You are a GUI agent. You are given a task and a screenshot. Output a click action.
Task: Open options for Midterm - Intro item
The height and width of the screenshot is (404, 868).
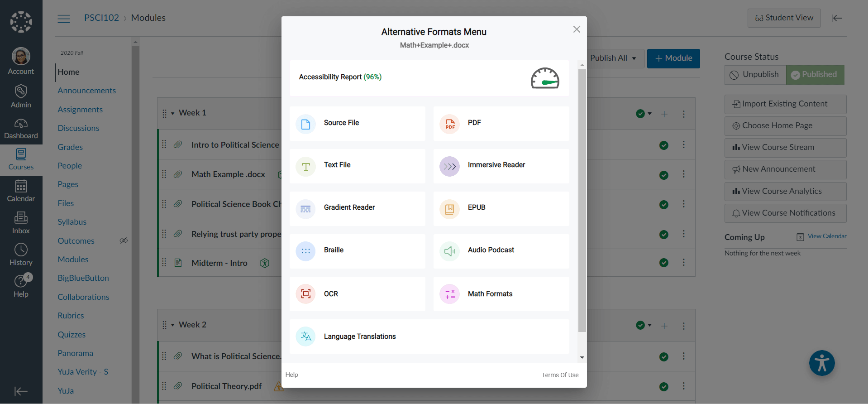pyautogui.click(x=684, y=262)
